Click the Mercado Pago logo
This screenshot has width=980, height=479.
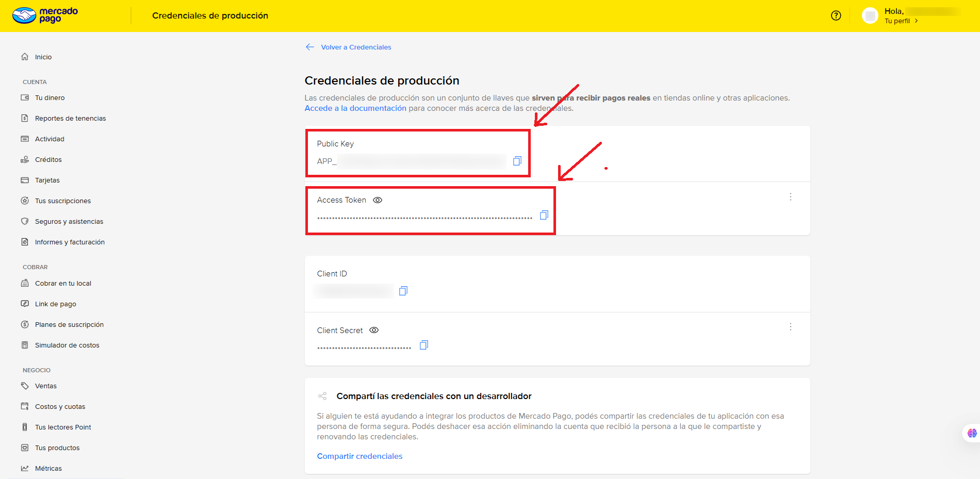point(45,15)
